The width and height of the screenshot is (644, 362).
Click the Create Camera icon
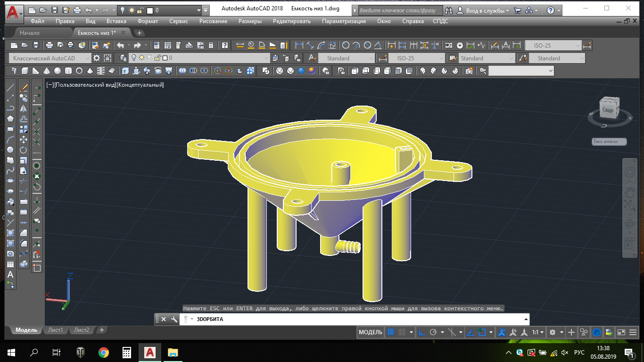[469, 71]
